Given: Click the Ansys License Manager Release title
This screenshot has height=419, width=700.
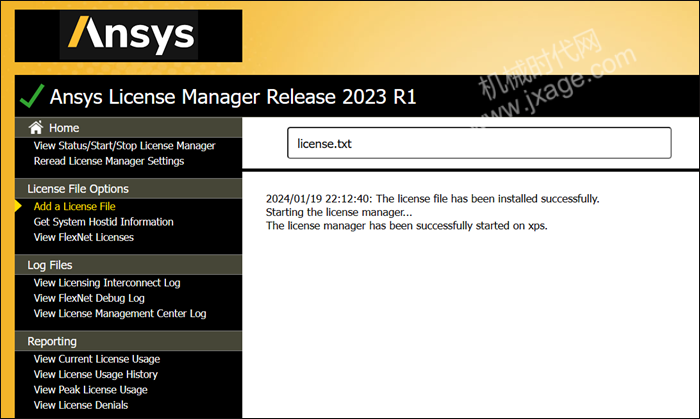Looking at the screenshot, I should tap(233, 97).
